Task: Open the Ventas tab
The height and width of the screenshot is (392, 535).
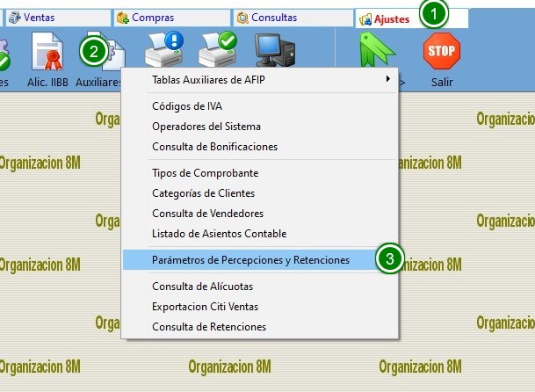Action: [58, 18]
